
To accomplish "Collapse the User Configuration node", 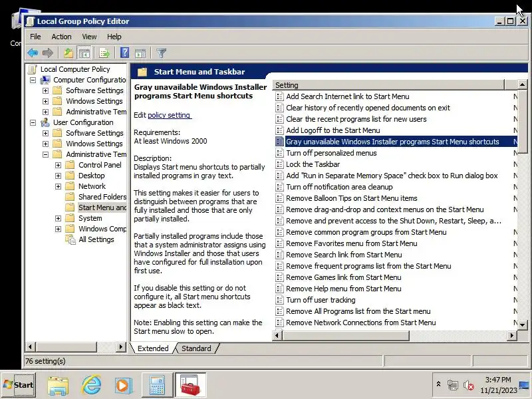I will pos(33,122).
